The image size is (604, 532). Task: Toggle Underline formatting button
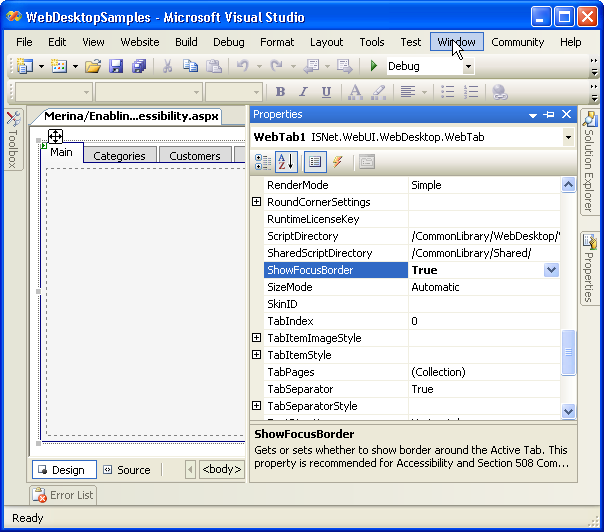click(326, 92)
